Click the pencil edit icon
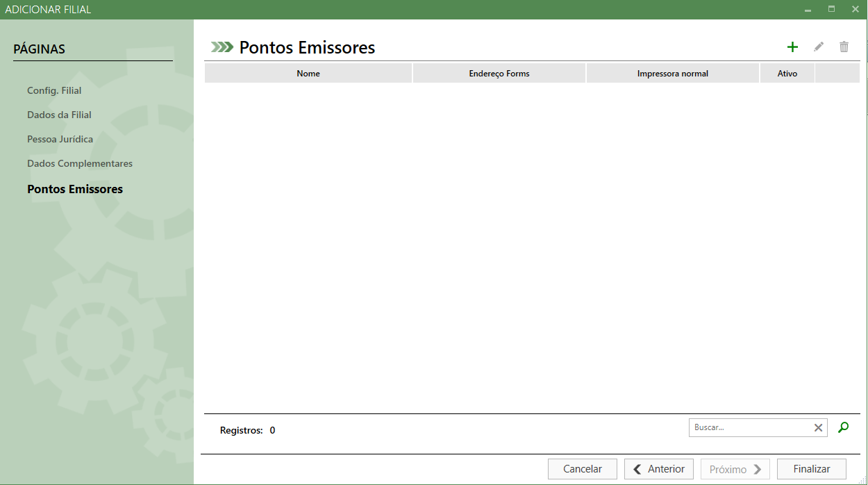Viewport: 868px width, 485px height. (x=819, y=47)
